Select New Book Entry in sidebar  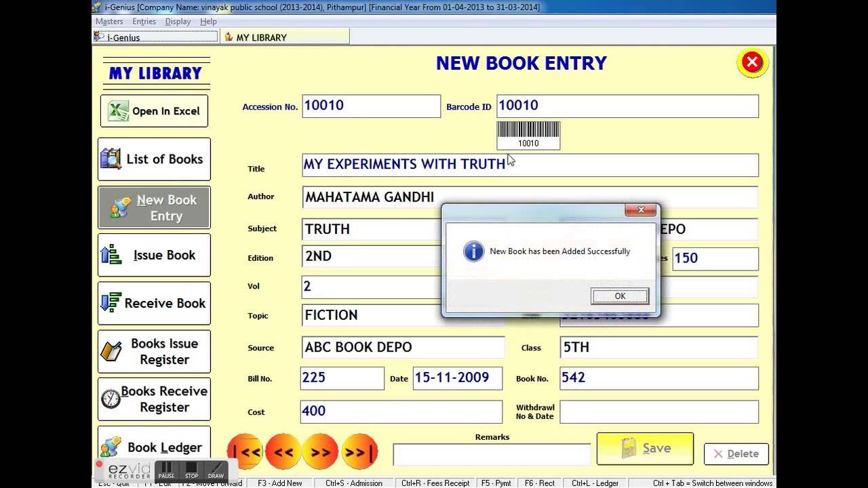154,207
